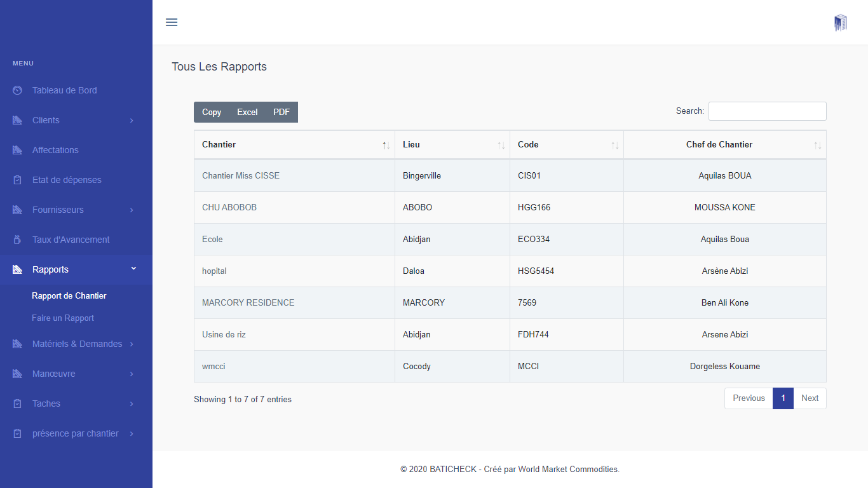Click the Fournisseurs sidebar icon
The height and width of the screenshot is (488, 868).
click(x=17, y=210)
